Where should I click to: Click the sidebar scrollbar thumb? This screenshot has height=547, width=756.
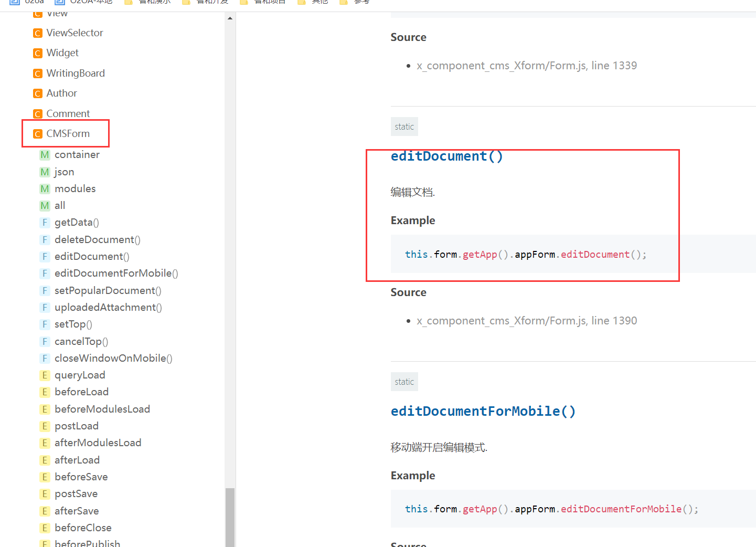click(x=230, y=518)
